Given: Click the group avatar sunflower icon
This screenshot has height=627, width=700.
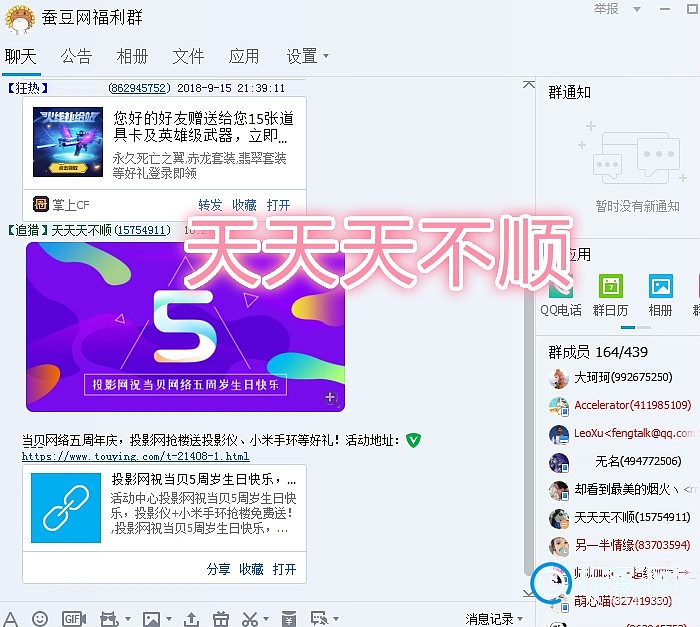Looking at the screenshot, I should 20,18.
